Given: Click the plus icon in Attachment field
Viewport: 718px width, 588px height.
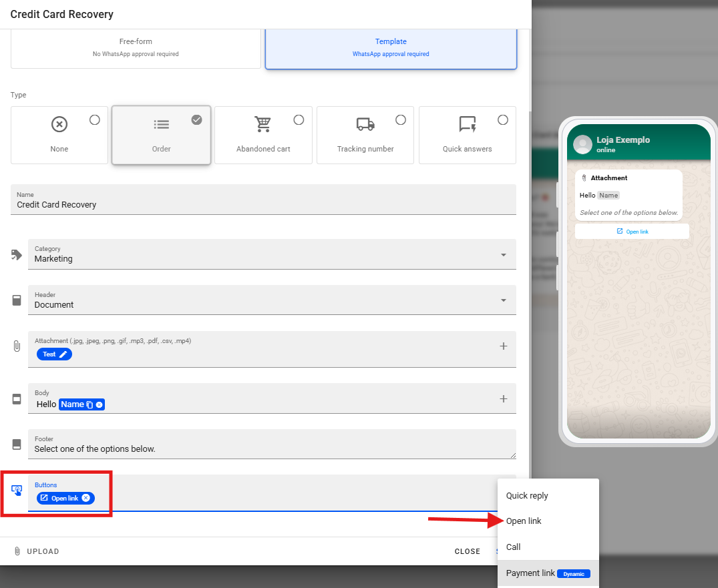Looking at the screenshot, I should [x=504, y=346].
